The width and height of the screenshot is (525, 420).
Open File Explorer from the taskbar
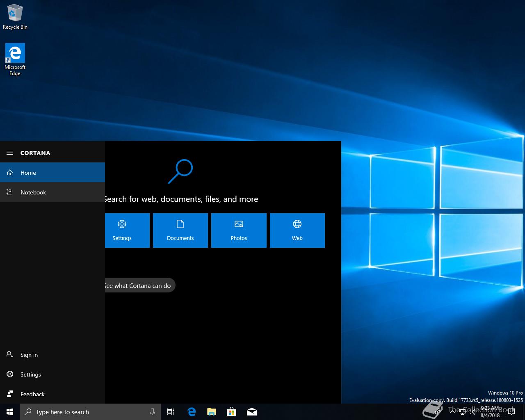pos(212,412)
